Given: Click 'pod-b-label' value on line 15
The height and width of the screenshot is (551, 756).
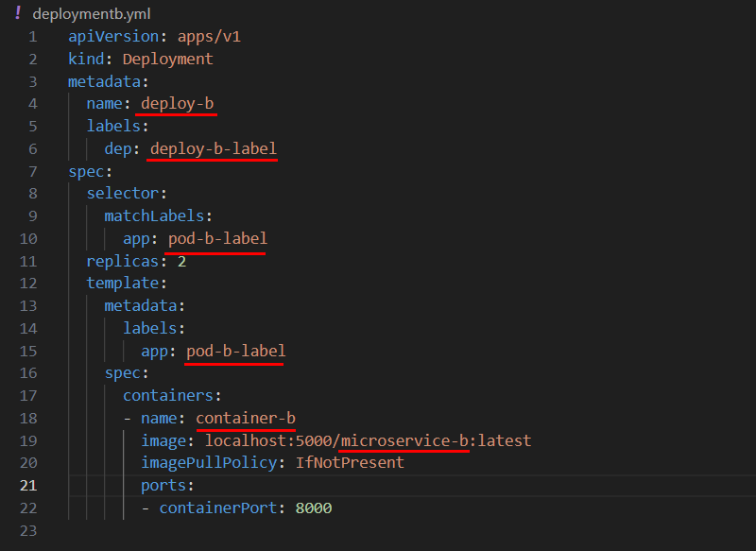Looking at the screenshot, I should 235,351.
